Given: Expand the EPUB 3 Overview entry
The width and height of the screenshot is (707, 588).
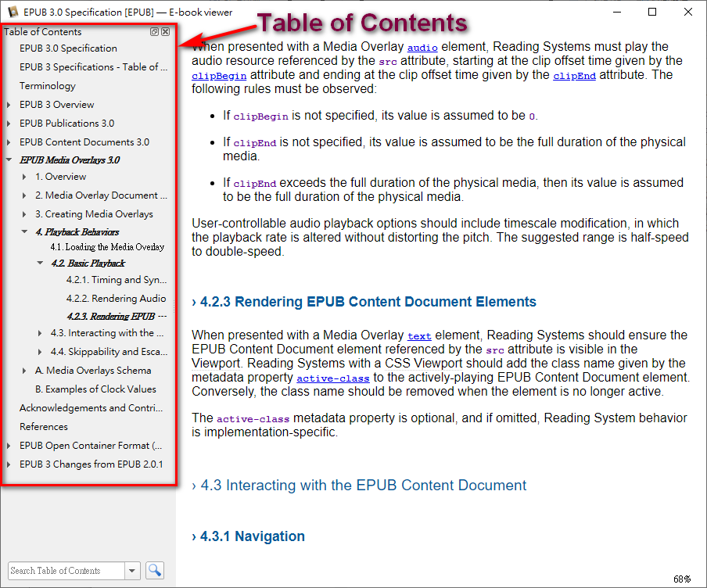Looking at the screenshot, I should click(x=9, y=105).
